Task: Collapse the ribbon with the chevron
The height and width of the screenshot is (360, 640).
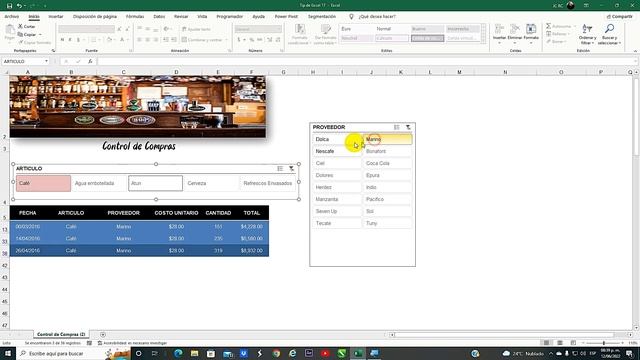Action: 635,51
